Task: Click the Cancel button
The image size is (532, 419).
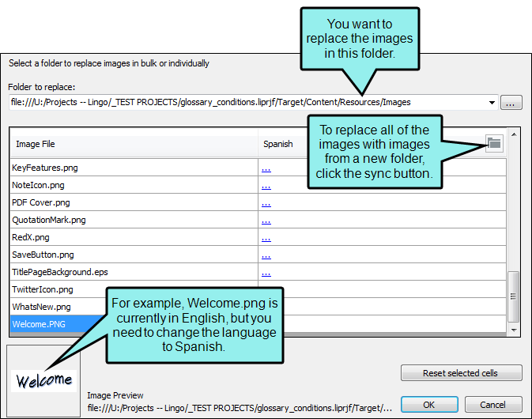Action: pos(493,405)
